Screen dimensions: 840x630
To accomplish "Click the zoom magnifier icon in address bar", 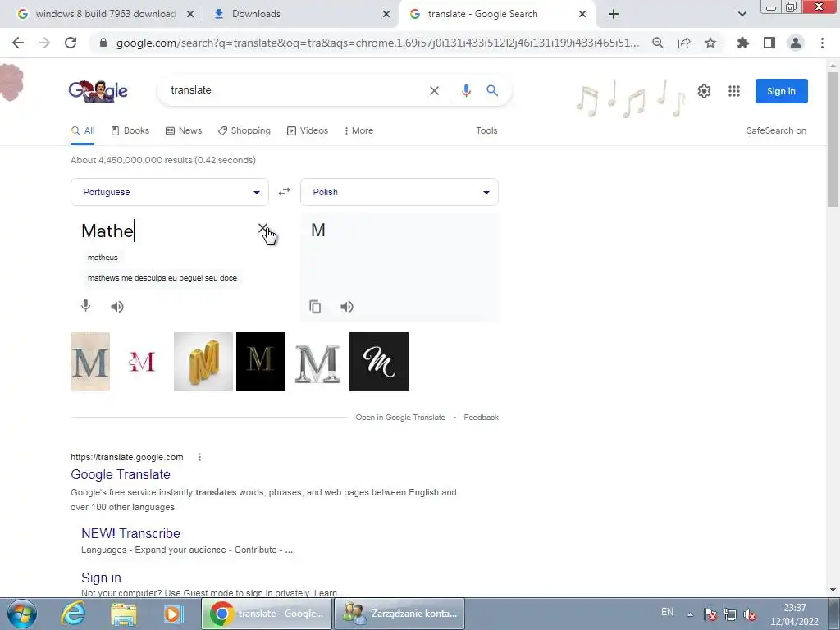I will click(657, 43).
